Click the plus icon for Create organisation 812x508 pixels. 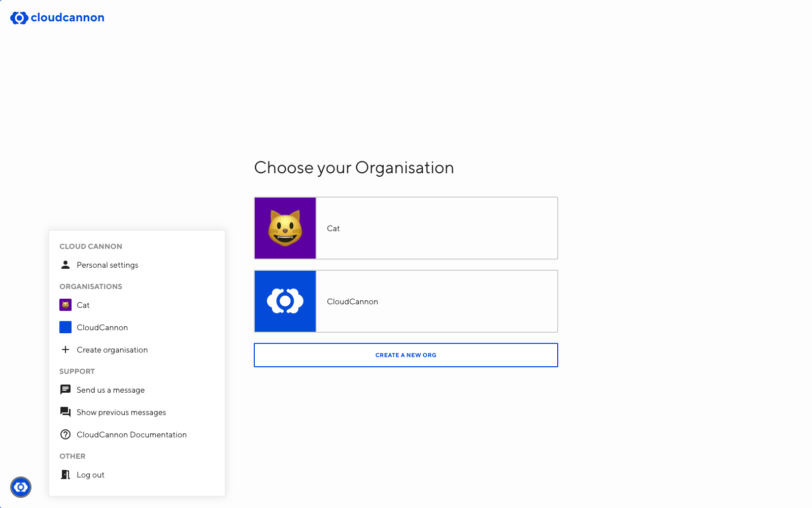point(65,350)
